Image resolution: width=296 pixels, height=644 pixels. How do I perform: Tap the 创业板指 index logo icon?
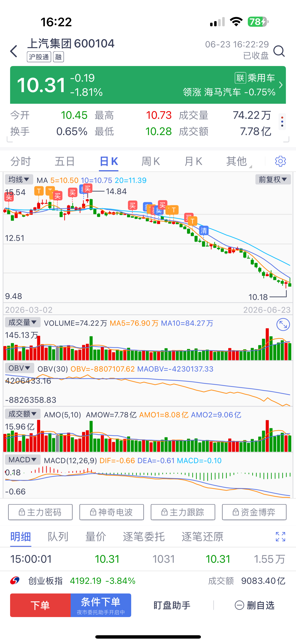(x=15, y=580)
